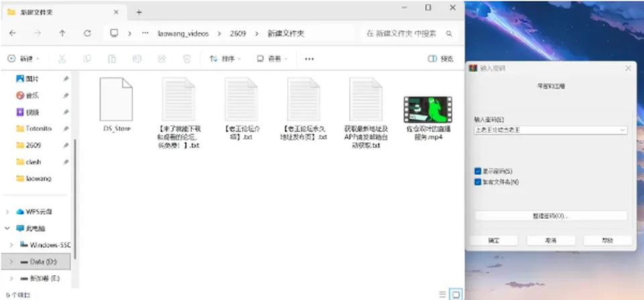Close the 输入密码 password dialog
Viewport: 644px width, 300px height.
click(628, 68)
